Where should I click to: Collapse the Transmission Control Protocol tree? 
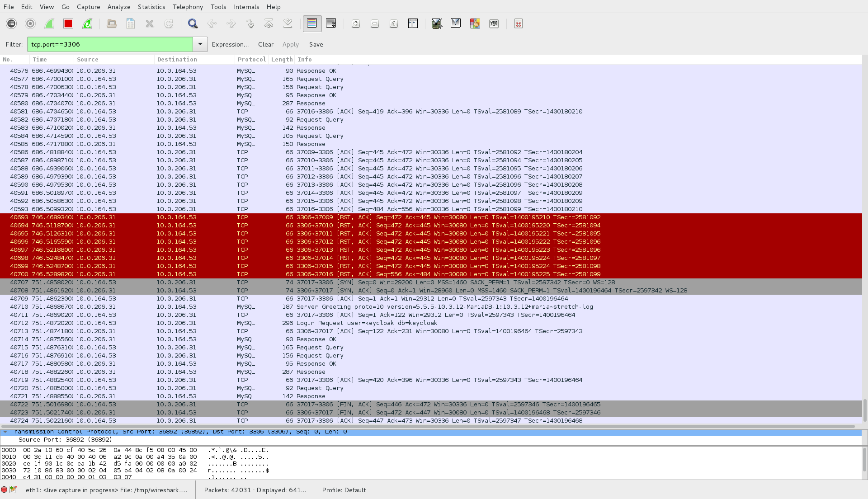tap(5, 432)
